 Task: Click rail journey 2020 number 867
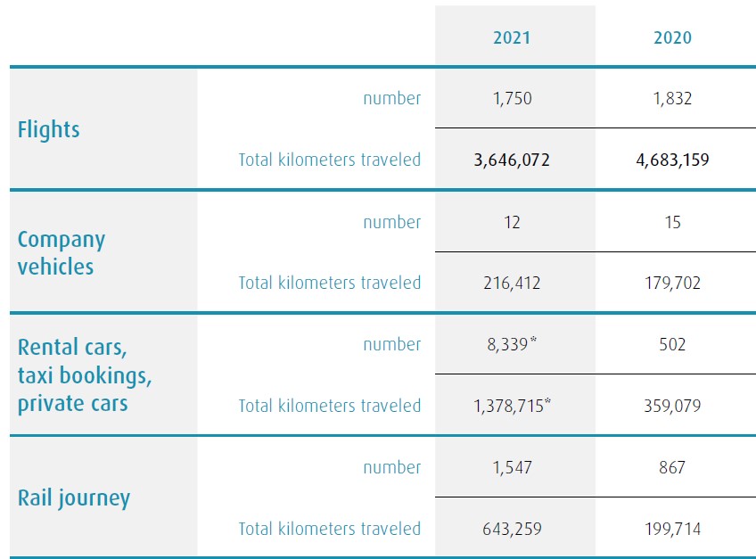click(672, 467)
